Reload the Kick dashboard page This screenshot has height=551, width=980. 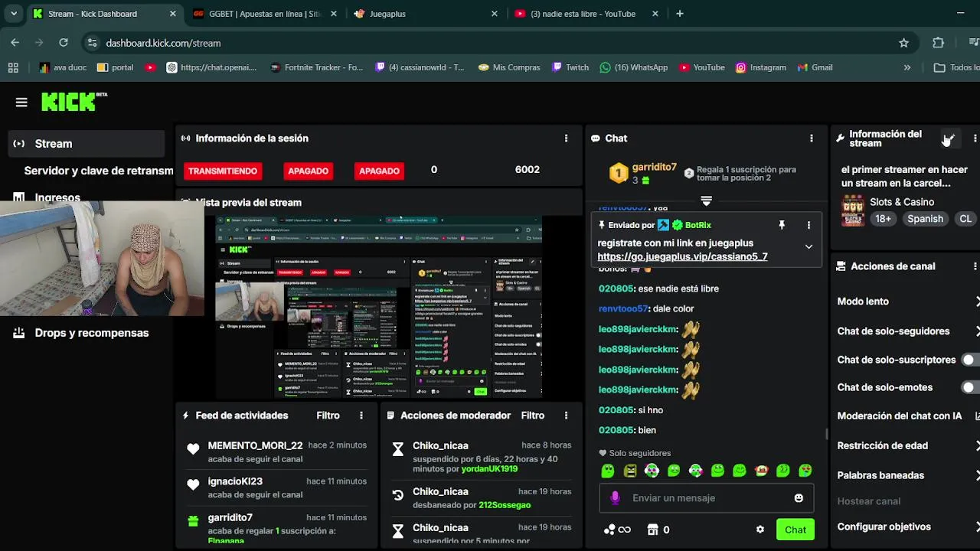point(64,43)
